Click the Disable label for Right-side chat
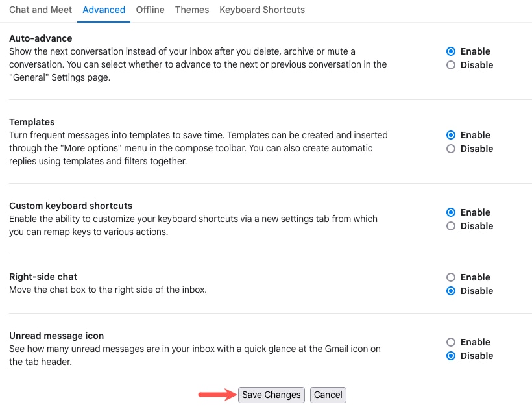Viewport: 532px width, 409px height. click(x=478, y=291)
